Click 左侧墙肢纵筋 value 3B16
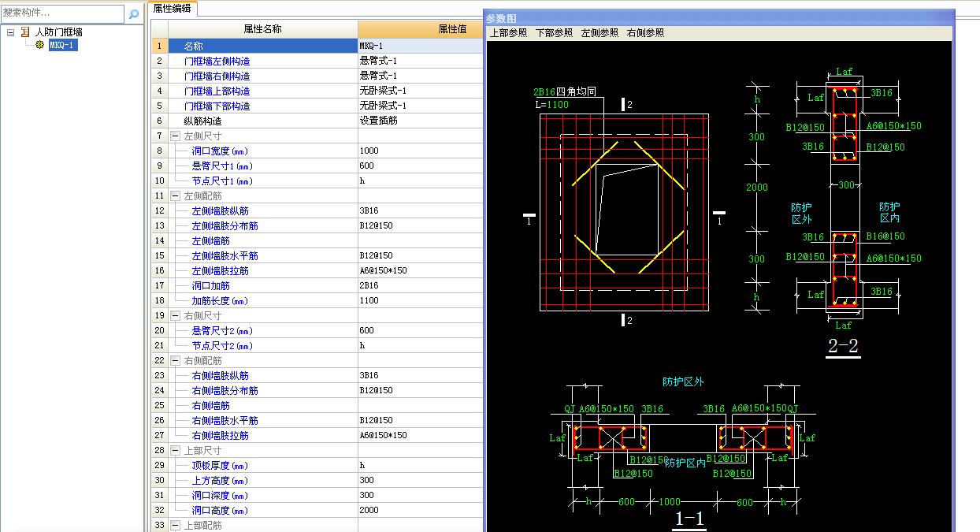The width and height of the screenshot is (980, 532). 421,211
